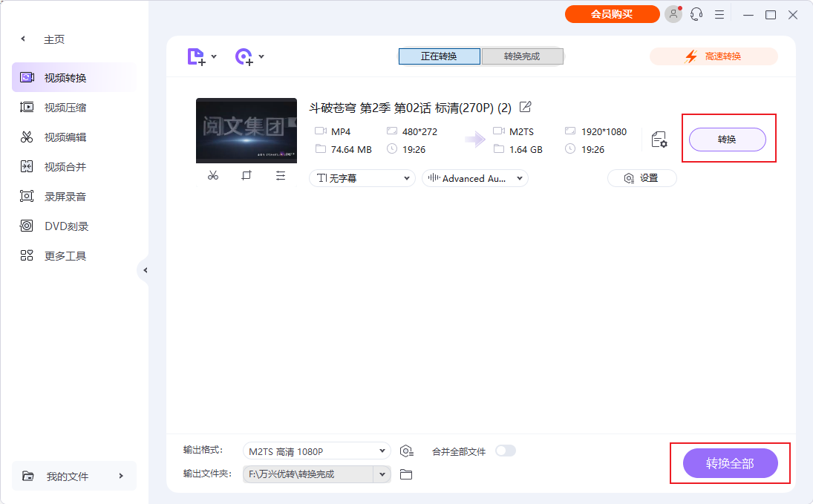Toggle 高速转换 high-speed conversion
This screenshot has height=504, width=813.
point(714,56)
